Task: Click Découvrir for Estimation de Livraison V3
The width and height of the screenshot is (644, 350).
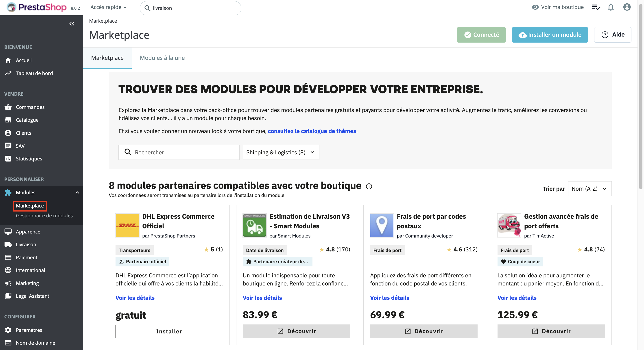Action: coord(297,331)
